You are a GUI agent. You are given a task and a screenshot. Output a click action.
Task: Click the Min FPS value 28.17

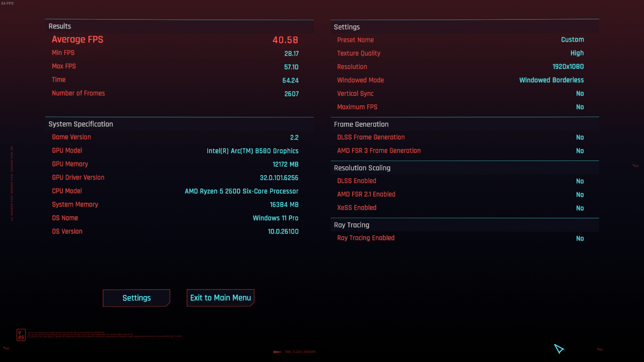tap(291, 54)
